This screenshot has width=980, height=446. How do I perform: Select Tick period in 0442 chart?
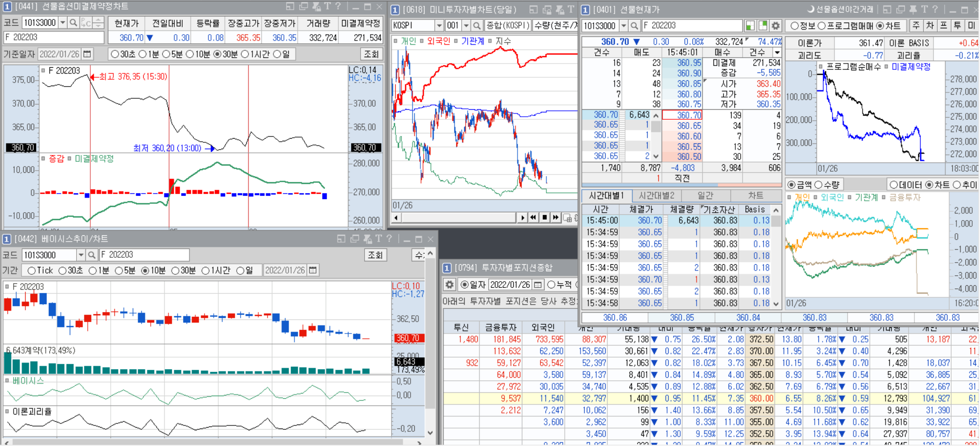tap(40, 270)
